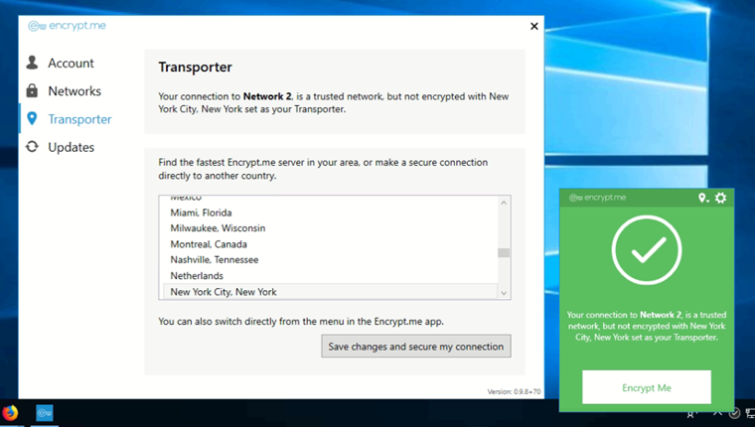
Task: Save changes and secure my connection
Action: 417,346
